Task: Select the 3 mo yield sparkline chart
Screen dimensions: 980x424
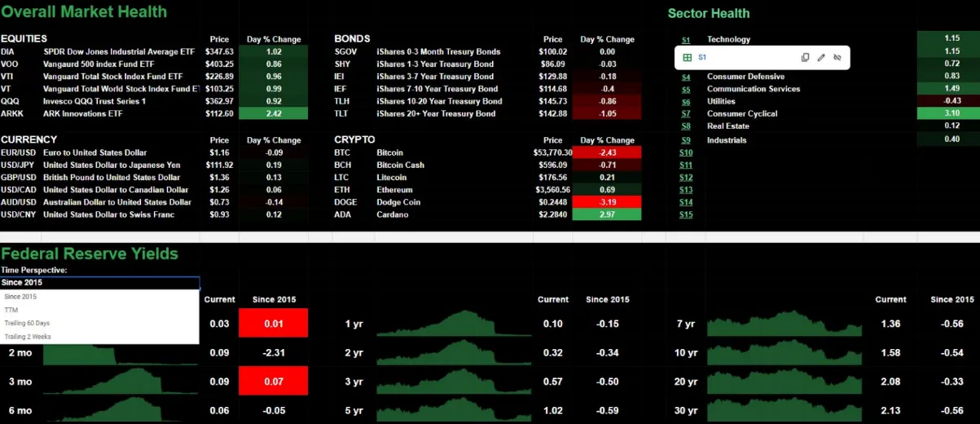Action: point(121,382)
